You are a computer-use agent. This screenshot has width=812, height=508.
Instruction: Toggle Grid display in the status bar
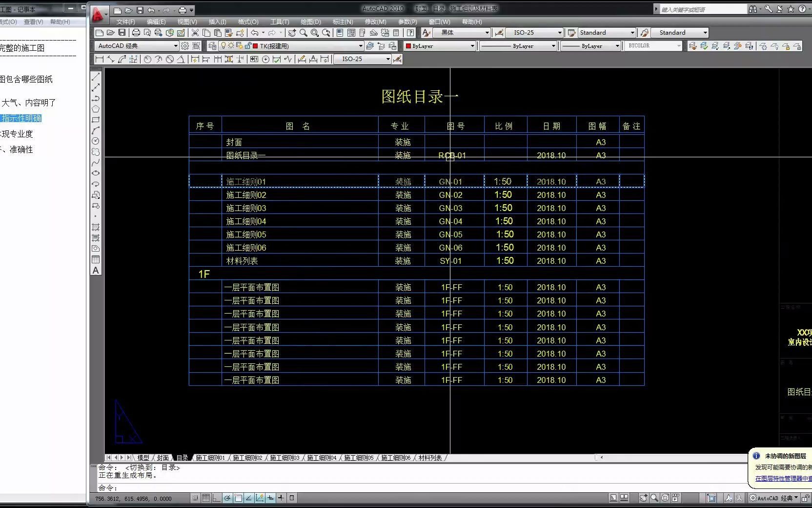click(x=206, y=498)
